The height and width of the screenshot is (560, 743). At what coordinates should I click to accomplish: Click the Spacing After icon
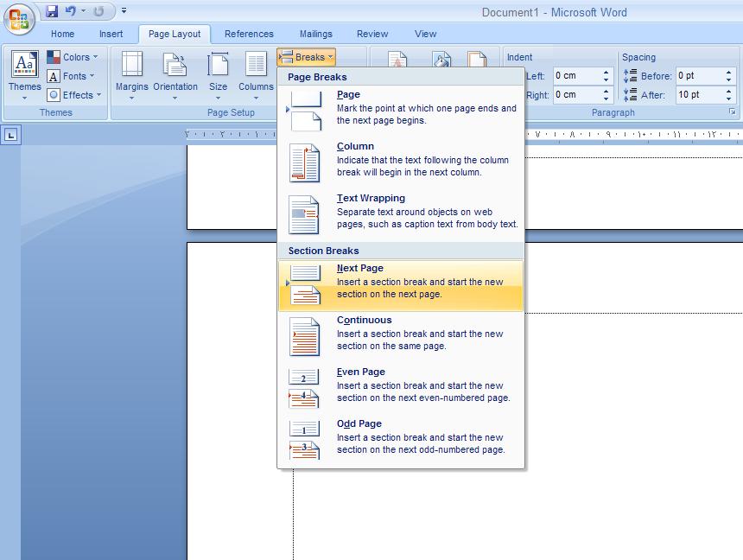[x=630, y=94]
